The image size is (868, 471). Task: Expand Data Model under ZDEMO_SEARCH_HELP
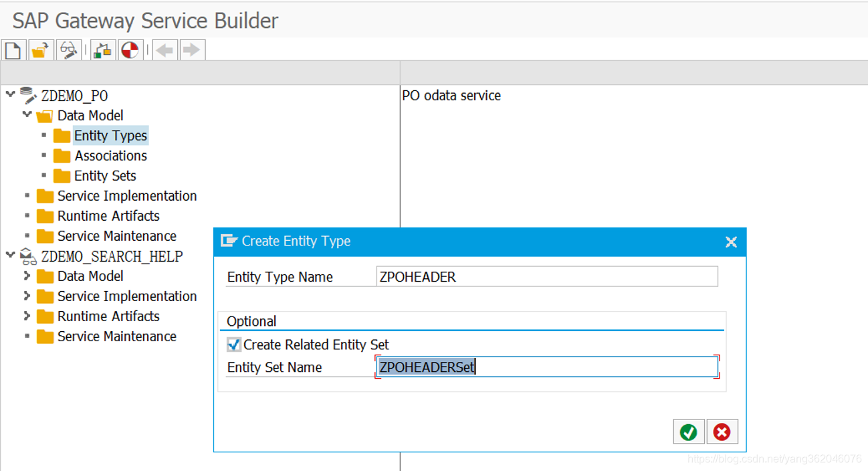pos(27,276)
